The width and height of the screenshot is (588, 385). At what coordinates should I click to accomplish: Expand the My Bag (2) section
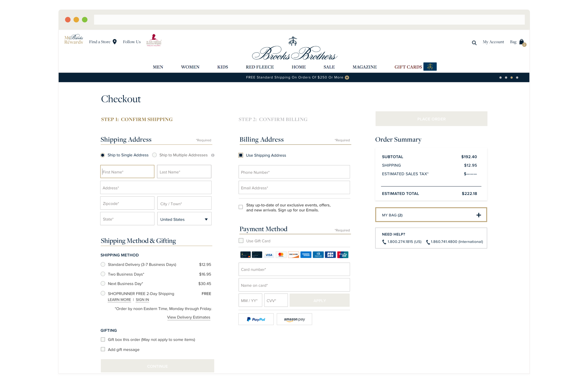431,215
